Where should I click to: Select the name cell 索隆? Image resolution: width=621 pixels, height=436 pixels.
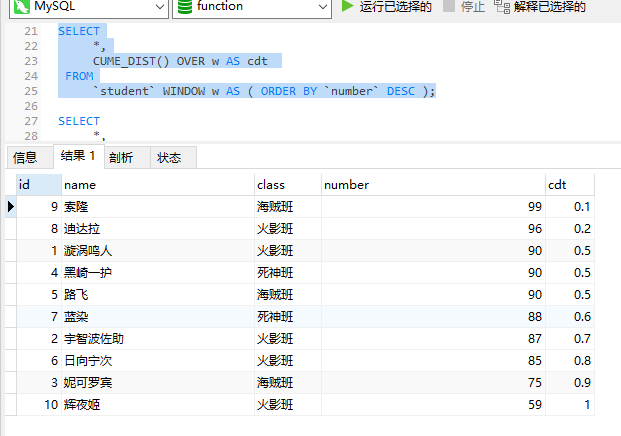point(158,207)
